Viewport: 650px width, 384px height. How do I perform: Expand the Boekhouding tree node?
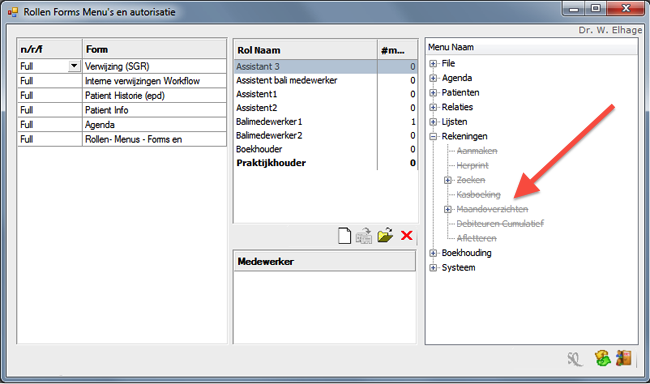click(x=433, y=253)
